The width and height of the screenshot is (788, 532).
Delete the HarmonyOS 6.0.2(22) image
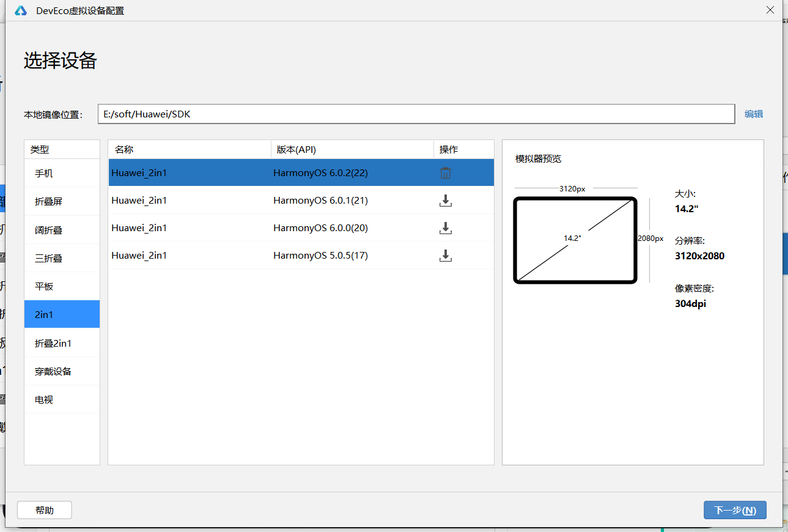446,173
